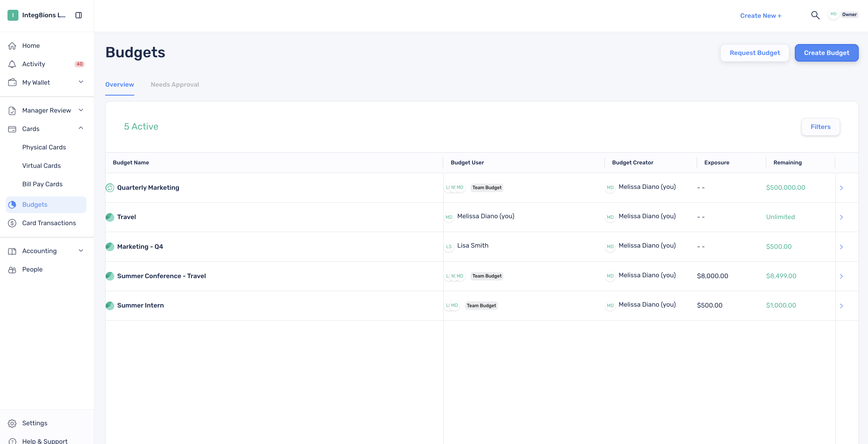Click the Cards credit card icon
This screenshot has width=868, height=444.
12,129
